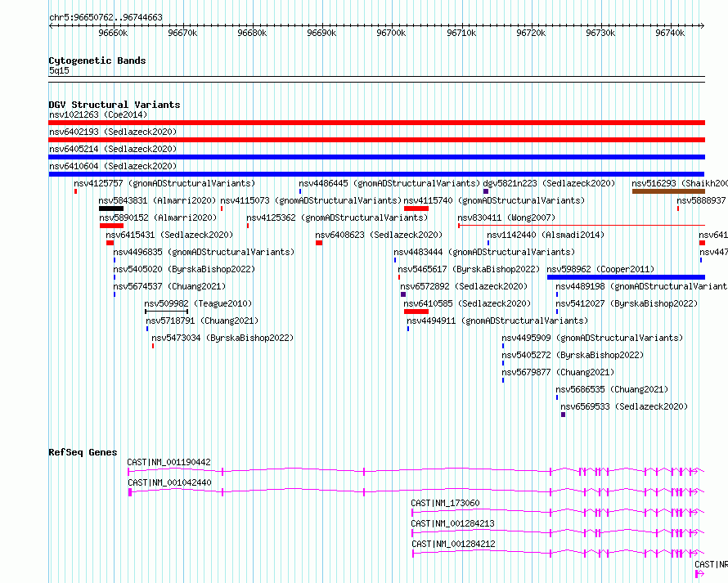Click the 5q15 cytogenetic band label

point(59,70)
